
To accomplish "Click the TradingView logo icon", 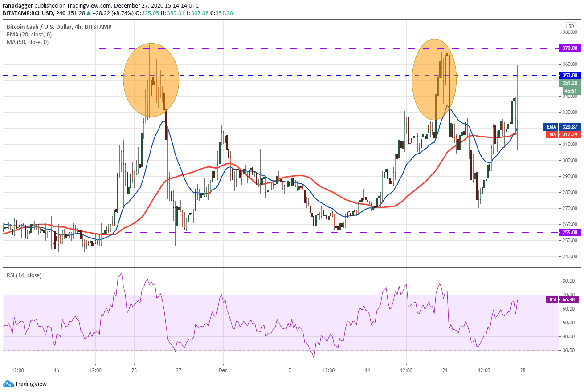I will [x=8, y=384].
